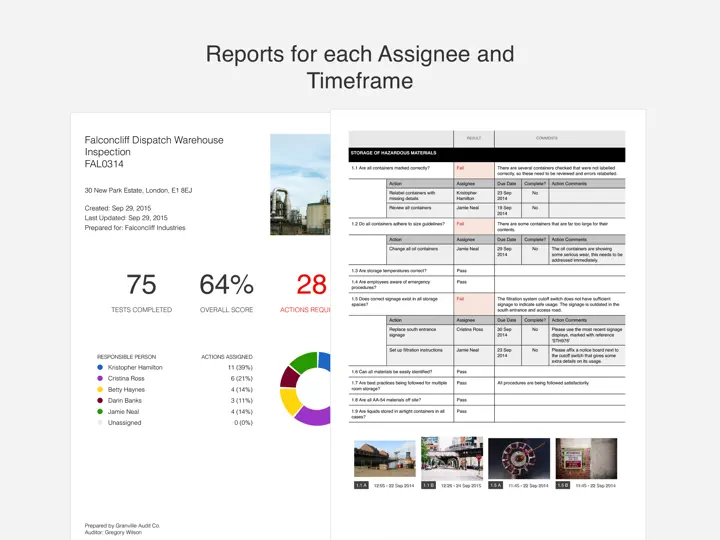Click the Cristina Ross purple legend dot
720x540 pixels.
100,378
